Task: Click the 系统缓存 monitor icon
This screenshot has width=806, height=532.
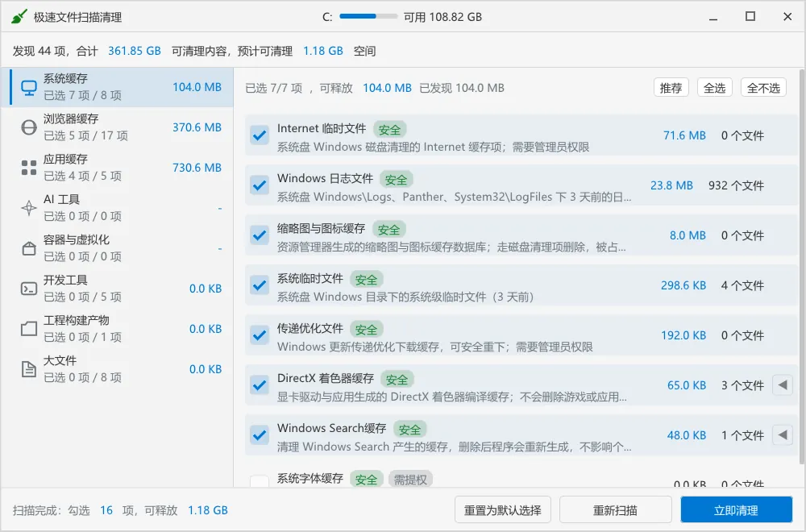Action: tap(29, 87)
